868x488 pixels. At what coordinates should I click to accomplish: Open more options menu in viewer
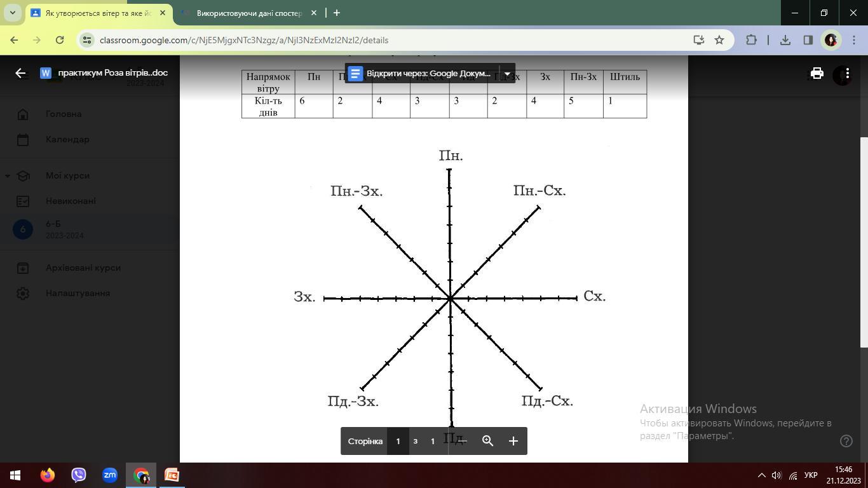848,74
